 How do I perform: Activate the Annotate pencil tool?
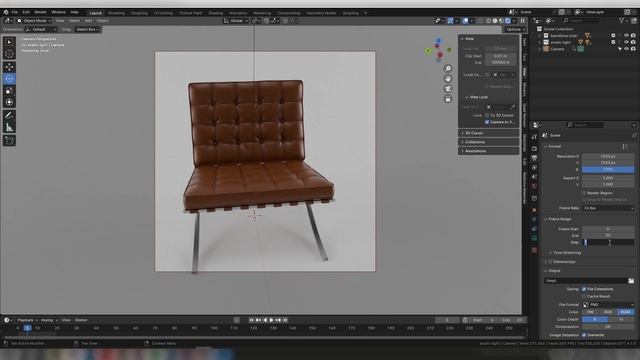(x=9, y=116)
